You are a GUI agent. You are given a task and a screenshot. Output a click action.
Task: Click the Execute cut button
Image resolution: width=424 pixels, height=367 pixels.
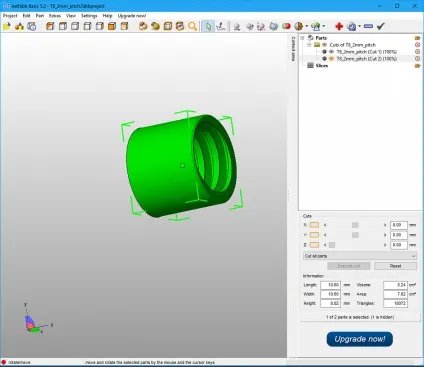[x=349, y=266]
